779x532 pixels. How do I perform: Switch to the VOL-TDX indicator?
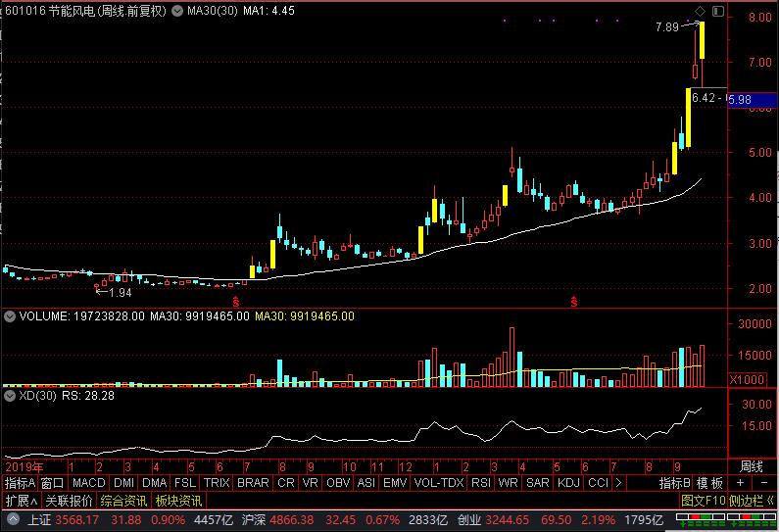(439, 483)
